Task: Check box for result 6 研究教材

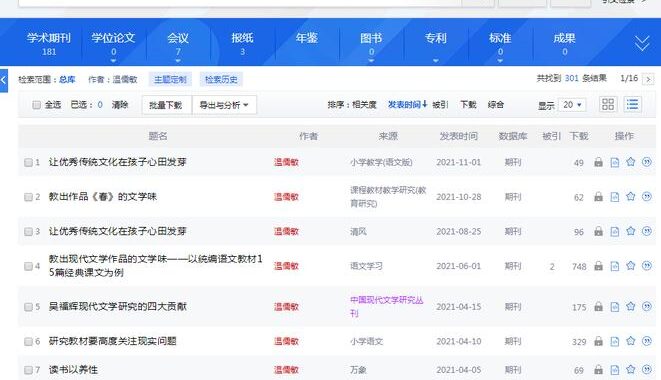Action: point(28,341)
